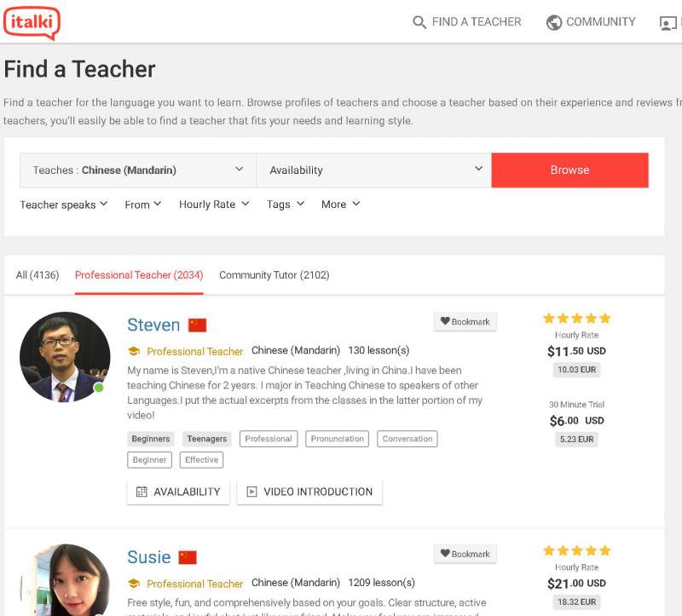The height and width of the screenshot is (616, 682).
Task: Click Susie's five-star rating
Action: pyautogui.click(x=576, y=550)
